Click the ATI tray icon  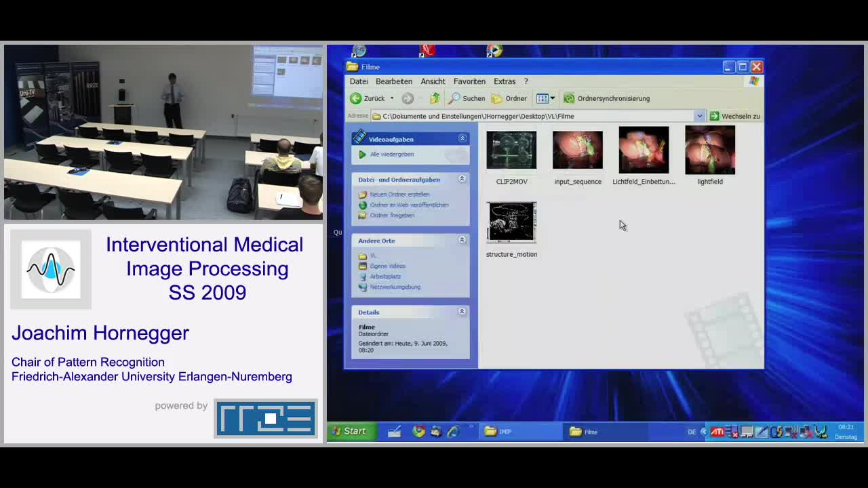click(x=717, y=432)
